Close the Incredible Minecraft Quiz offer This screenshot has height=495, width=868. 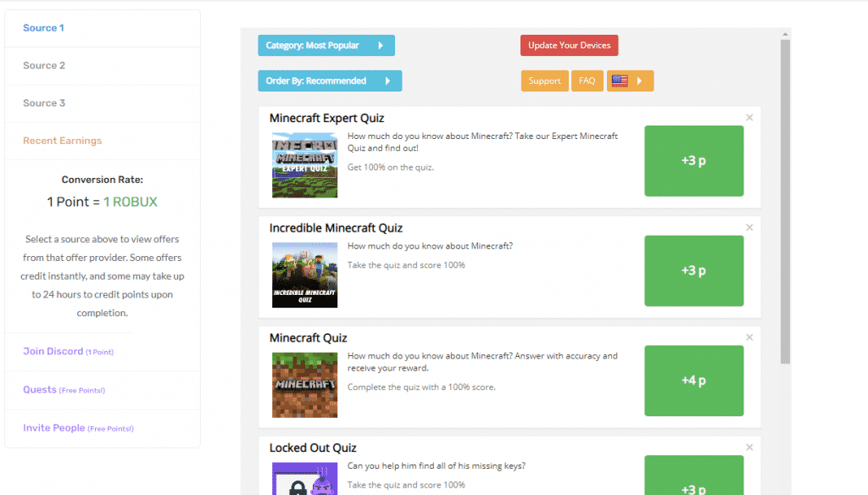[749, 227]
